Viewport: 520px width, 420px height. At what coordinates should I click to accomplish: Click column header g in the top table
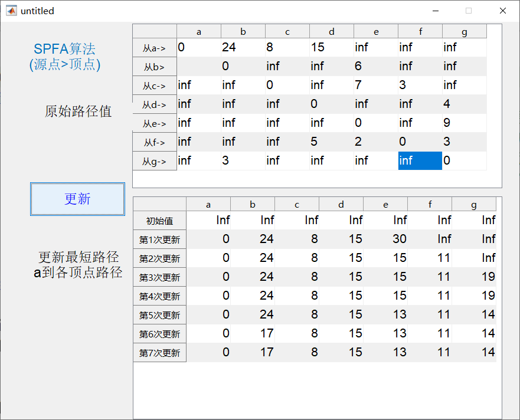464,31
